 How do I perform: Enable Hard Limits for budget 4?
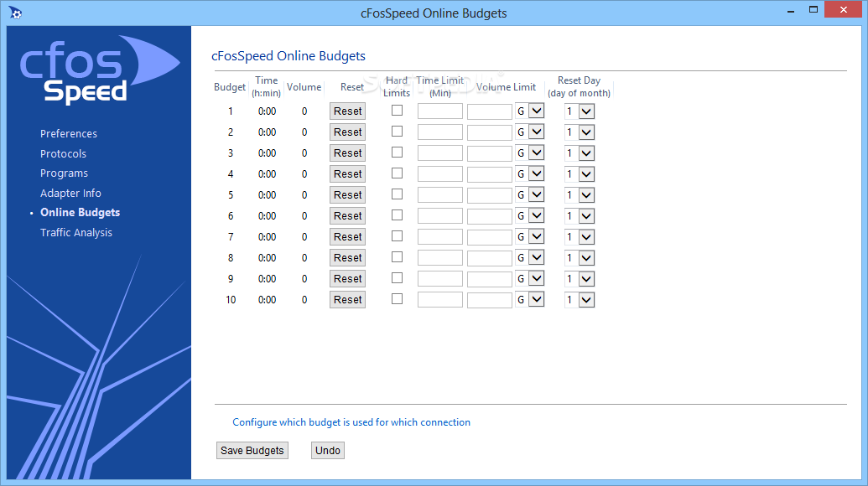click(397, 173)
